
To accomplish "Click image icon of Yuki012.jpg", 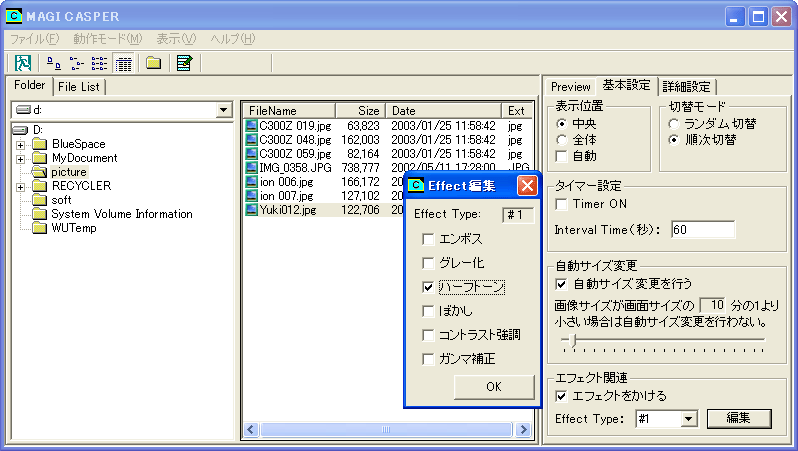I will (x=251, y=210).
